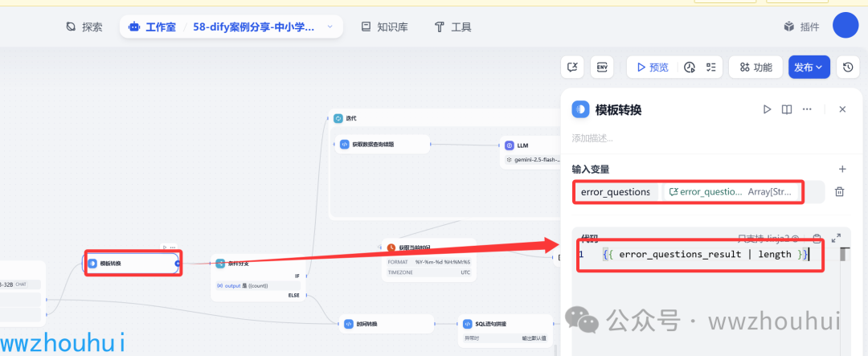Open the small three-dot menu above 模板转换 node
868x356 pixels.
173,248
